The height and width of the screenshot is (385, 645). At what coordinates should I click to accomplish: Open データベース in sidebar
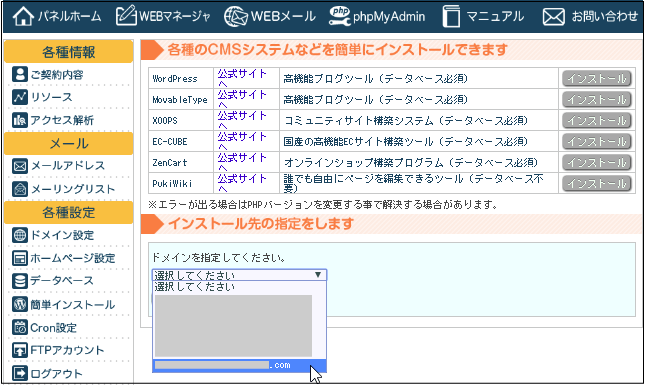(x=62, y=281)
